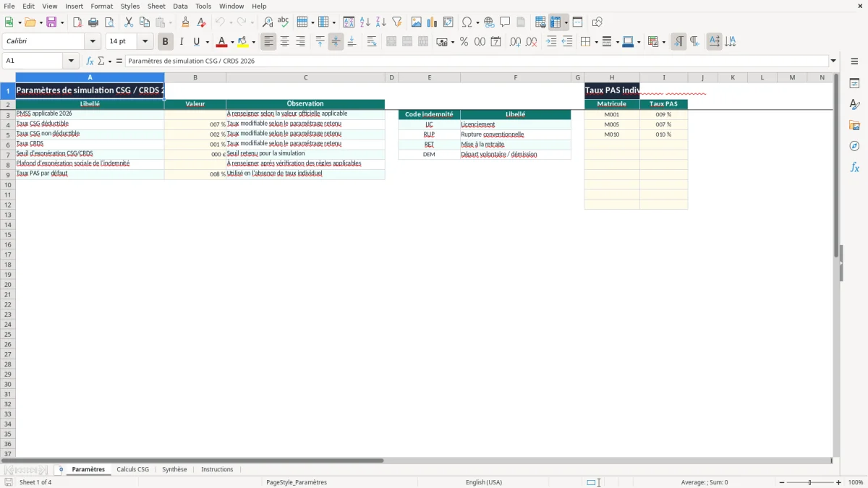Click the horizontal scrollbar thumb

[192, 461]
